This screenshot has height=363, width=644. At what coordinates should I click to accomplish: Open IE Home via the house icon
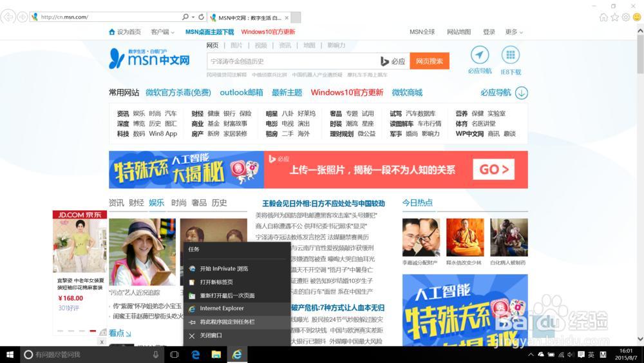click(x=603, y=17)
